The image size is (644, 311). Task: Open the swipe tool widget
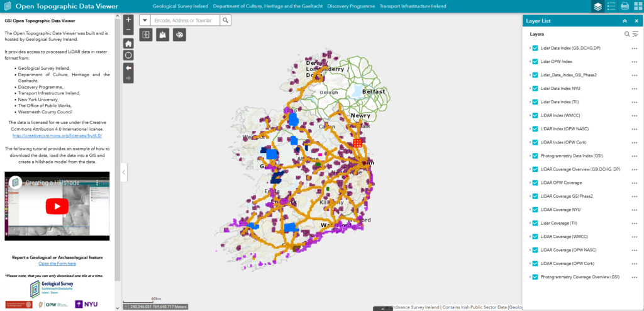click(146, 35)
